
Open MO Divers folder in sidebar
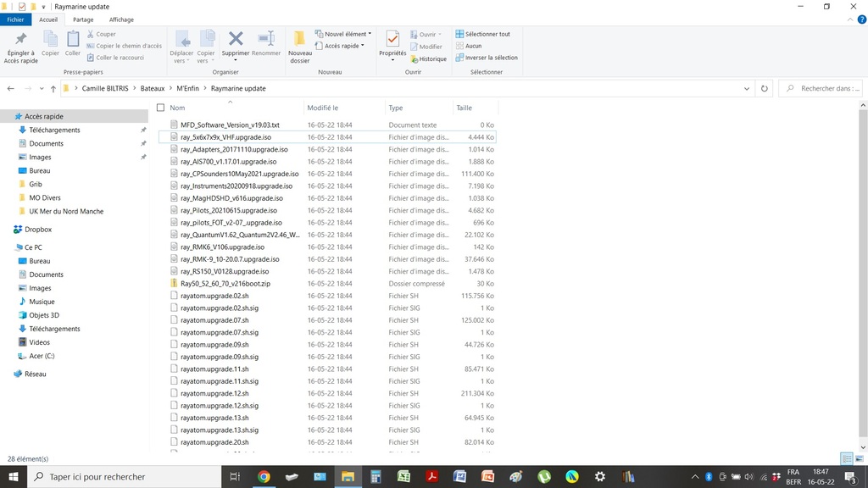coord(45,197)
